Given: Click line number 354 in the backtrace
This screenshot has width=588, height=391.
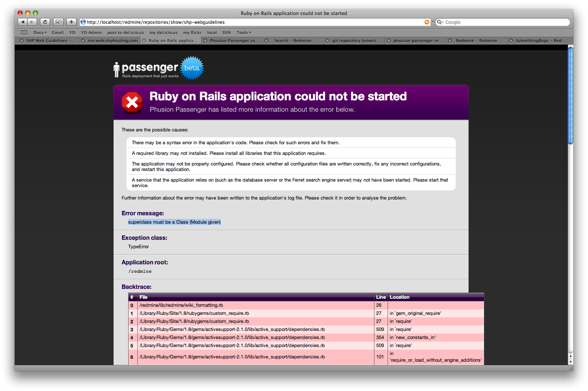Looking at the screenshot, I should (x=380, y=337).
